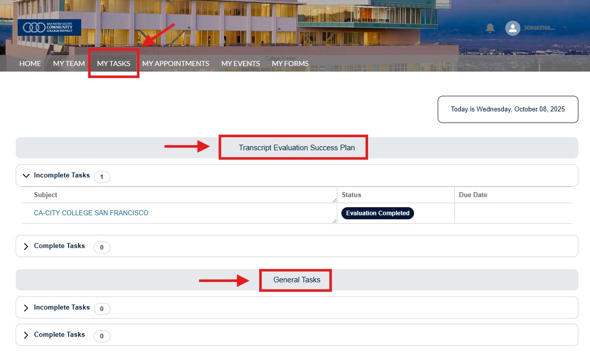Open the CA-CITY COLLEGE SAN FRANCISCO task link
The width and height of the screenshot is (590, 364).
tap(91, 213)
